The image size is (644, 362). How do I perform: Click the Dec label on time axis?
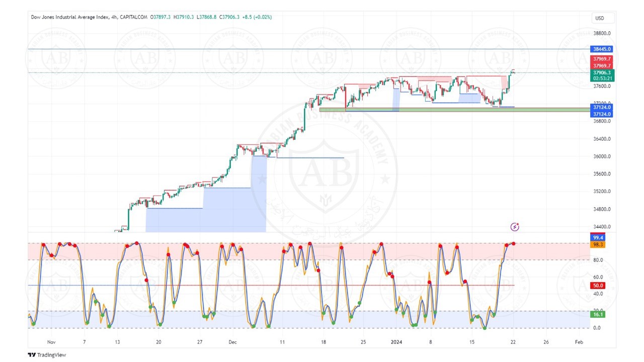(x=232, y=342)
